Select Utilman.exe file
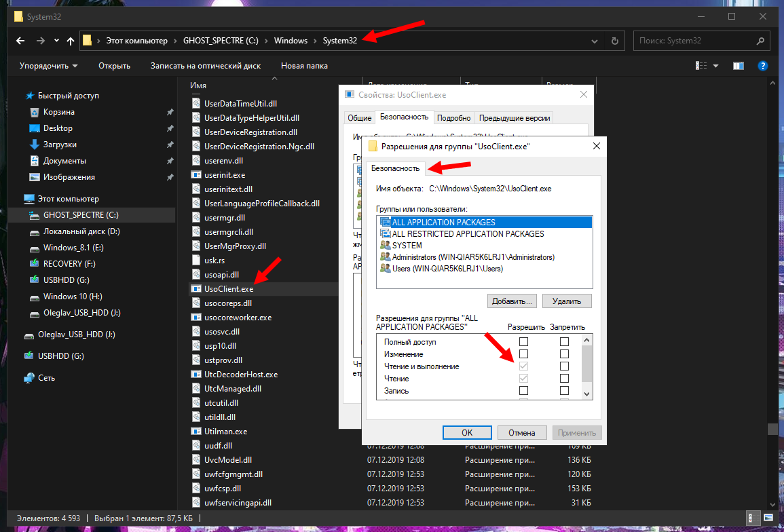Screen dimensions: 784x532 225,432
